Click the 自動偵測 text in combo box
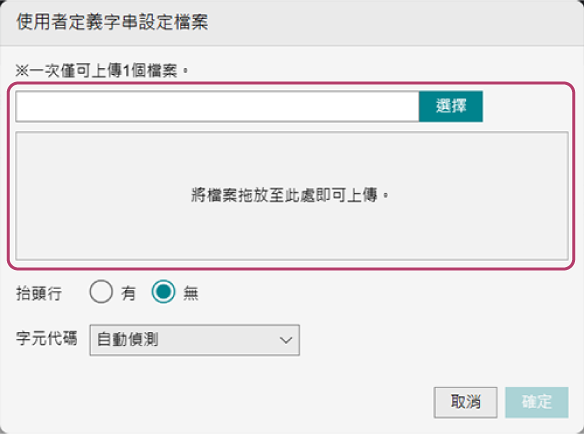Viewport: 585px width, 434px height. 128,340
